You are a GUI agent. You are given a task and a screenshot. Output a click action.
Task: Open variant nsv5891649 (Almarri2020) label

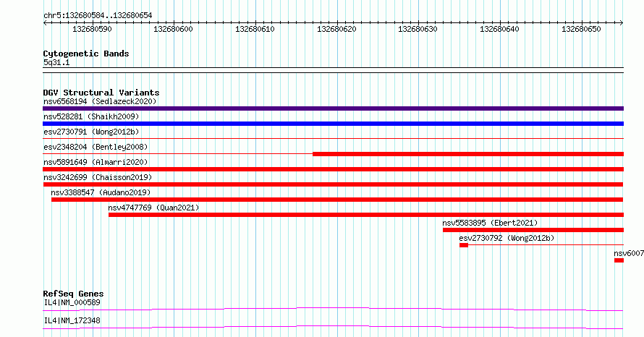pyautogui.click(x=96, y=162)
